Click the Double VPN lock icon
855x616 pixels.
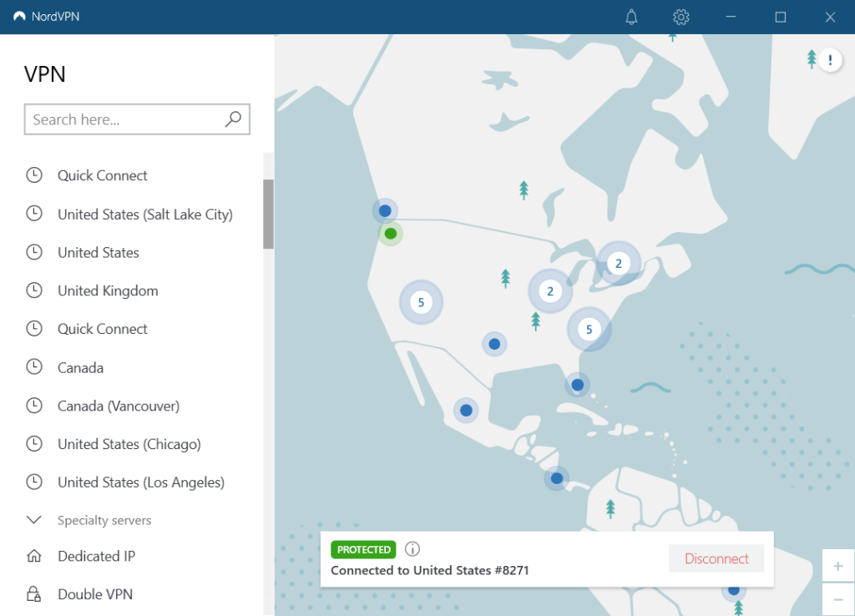coord(33,593)
